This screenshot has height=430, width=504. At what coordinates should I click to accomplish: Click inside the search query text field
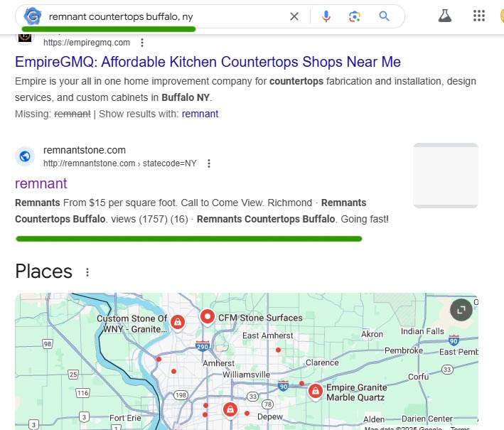click(x=166, y=16)
